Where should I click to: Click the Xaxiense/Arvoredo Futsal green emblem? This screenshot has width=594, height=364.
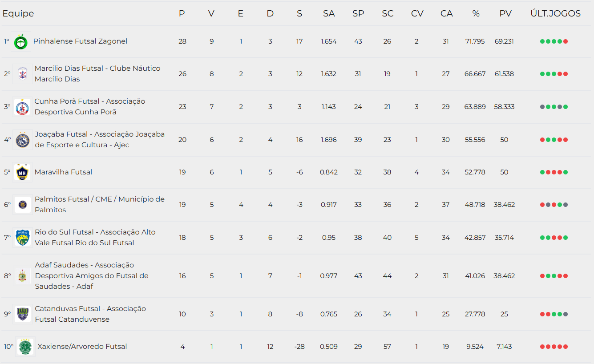point(25,347)
